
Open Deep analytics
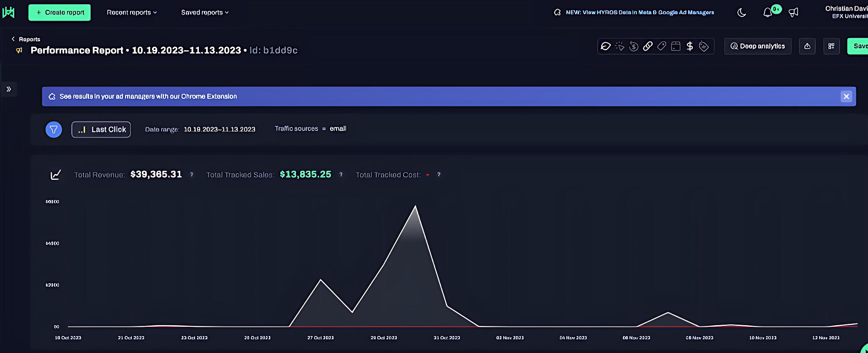pyautogui.click(x=758, y=46)
